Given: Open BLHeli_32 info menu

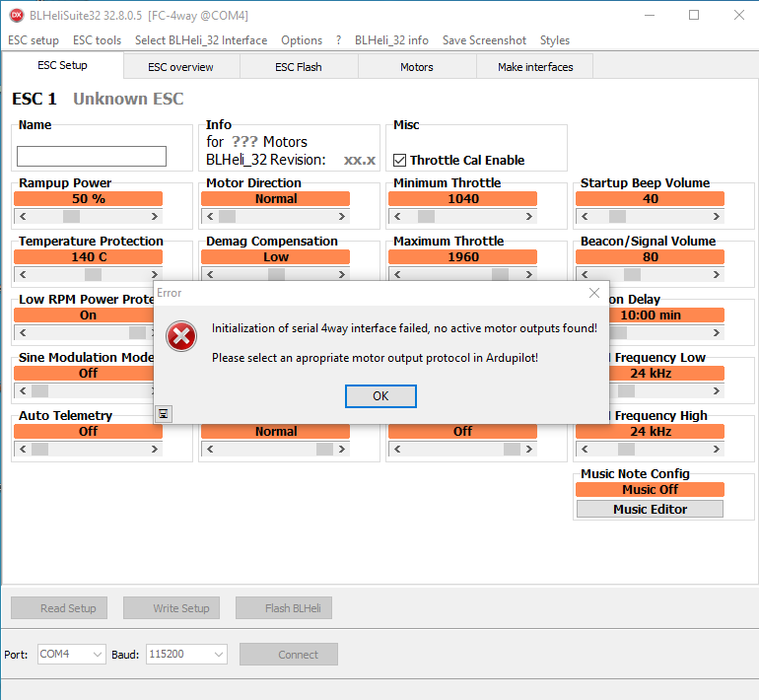Looking at the screenshot, I should click(391, 40).
